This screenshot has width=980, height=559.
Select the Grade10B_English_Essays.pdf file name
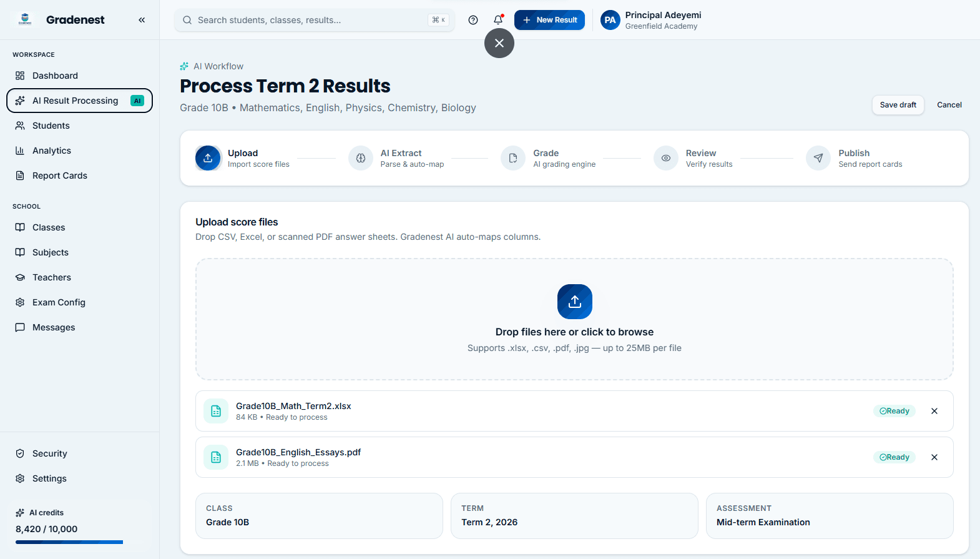coord(298,452)
